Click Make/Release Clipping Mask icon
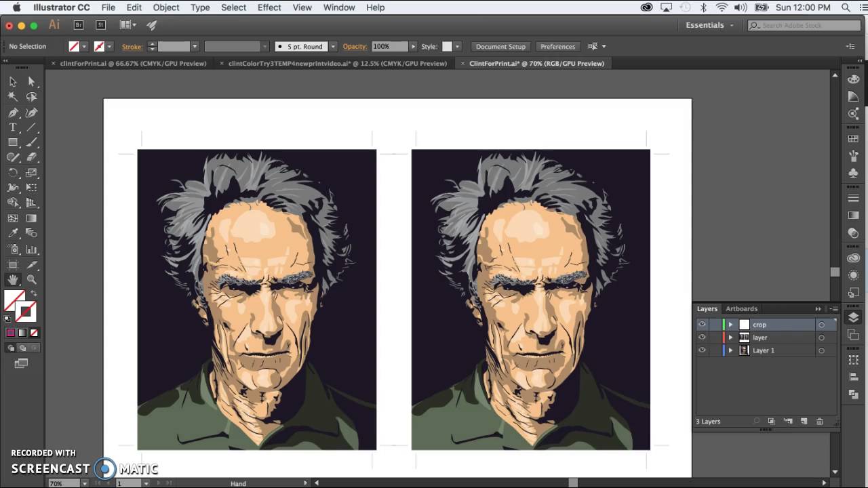The height and width of the screenshot is (488, 868). [772, 422]
